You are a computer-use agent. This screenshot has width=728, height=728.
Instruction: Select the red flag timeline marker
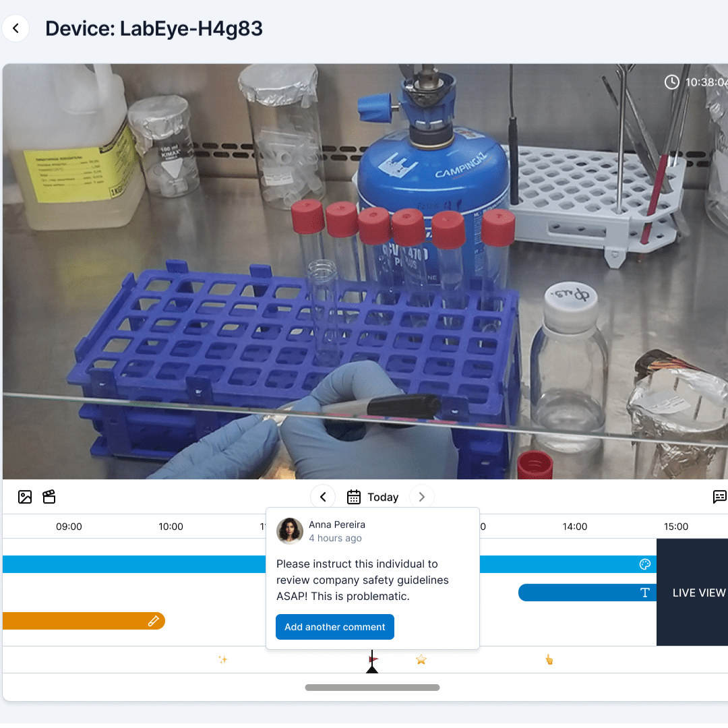pyautogui.click(x=373, y=659)
